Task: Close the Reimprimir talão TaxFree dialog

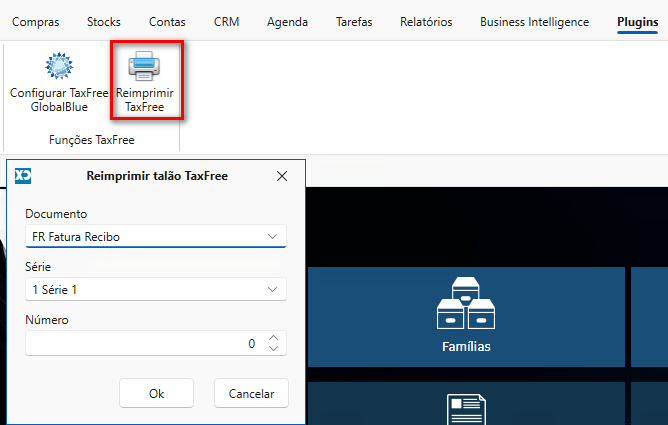Action: tap(282, 176)
